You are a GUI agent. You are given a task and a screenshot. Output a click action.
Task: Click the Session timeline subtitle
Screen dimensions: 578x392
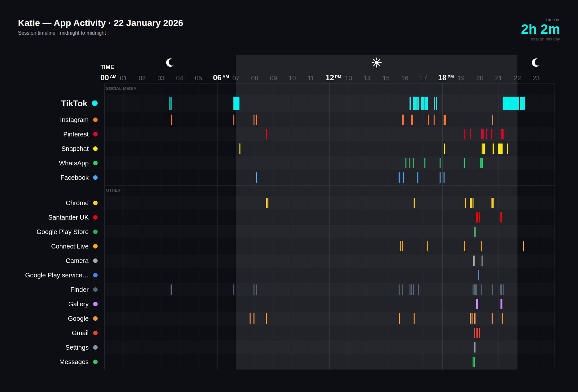62,33
